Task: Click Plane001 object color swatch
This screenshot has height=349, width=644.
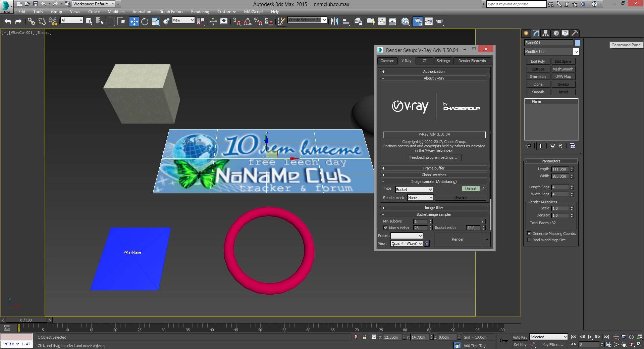Action: 577,43
